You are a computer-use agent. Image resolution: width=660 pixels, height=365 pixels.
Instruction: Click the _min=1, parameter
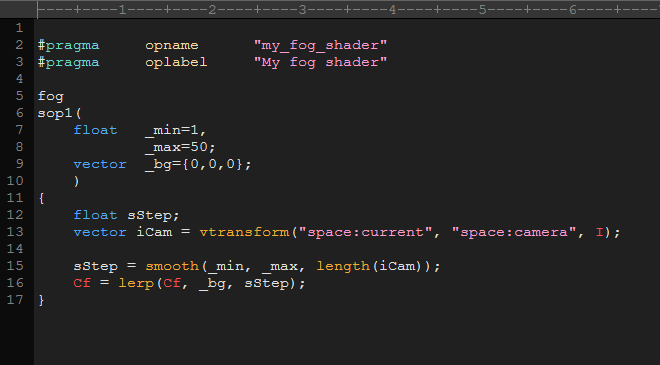[176, 130]
